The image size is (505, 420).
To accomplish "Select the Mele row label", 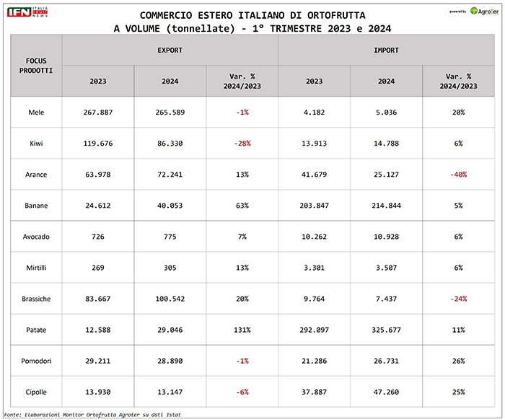I will click(x=36, y=113).
